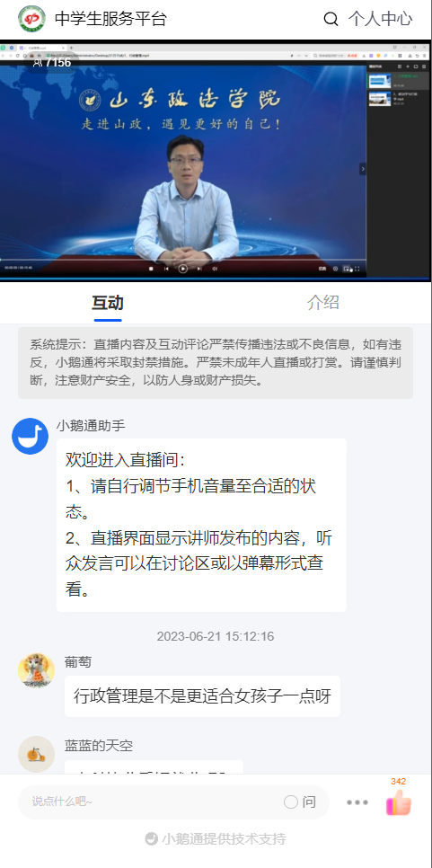
Task: Mute the video volume icon
Action: click(x=215, y=269)
